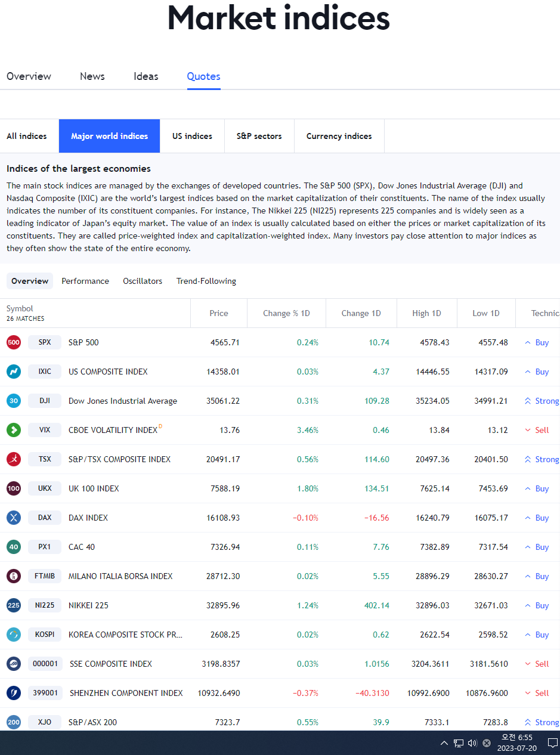This screenshot has width=560, height=755.
Task: Click the S&P 500 red logo icon
Action: click(x=14, y=342)
